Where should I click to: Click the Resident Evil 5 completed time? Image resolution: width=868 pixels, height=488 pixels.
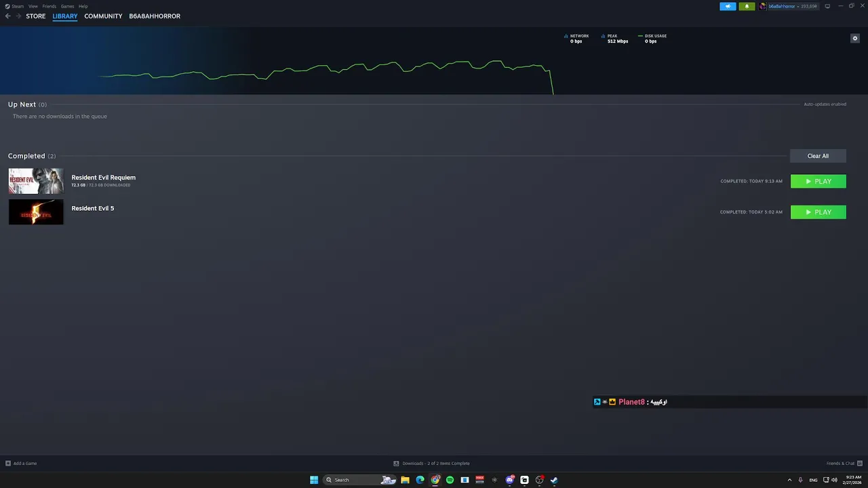tap(751, 212)
